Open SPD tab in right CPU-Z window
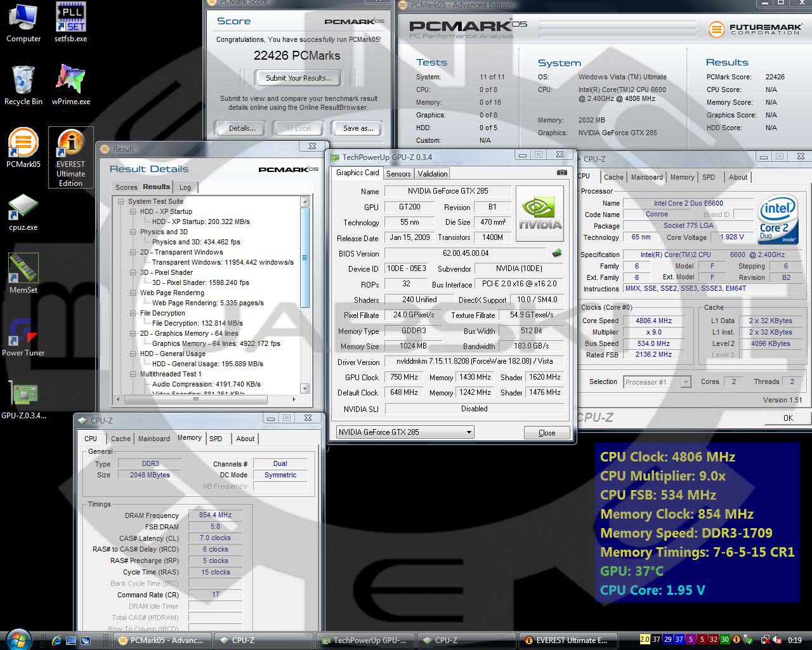This screenshot has width=812, height=650. (709, 178)
